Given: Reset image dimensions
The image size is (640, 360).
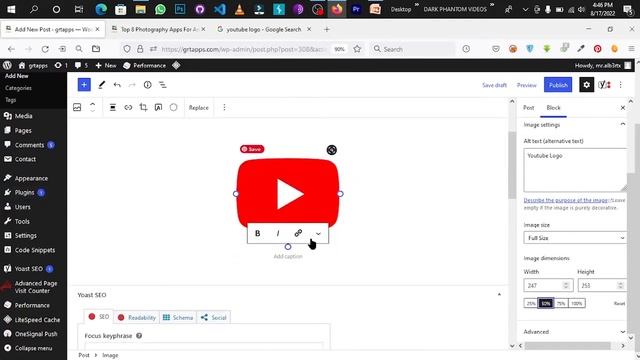Looking at the screenshot, I should point(619,303).
